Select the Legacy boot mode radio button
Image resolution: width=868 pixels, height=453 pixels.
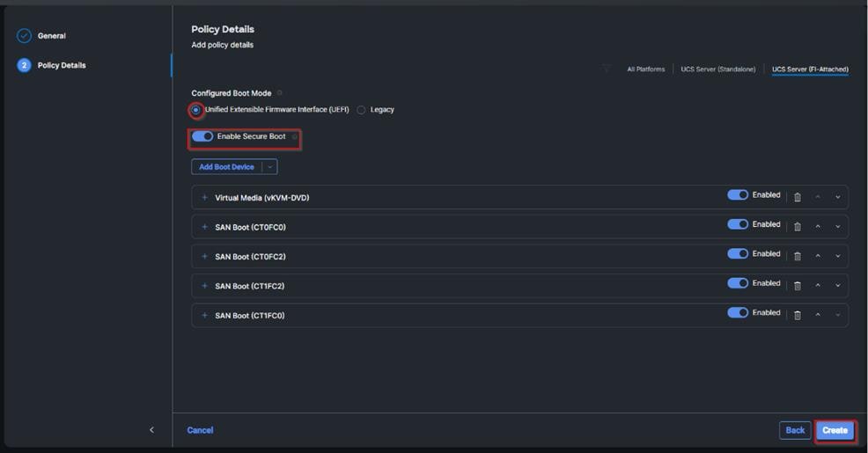point(361,110)
